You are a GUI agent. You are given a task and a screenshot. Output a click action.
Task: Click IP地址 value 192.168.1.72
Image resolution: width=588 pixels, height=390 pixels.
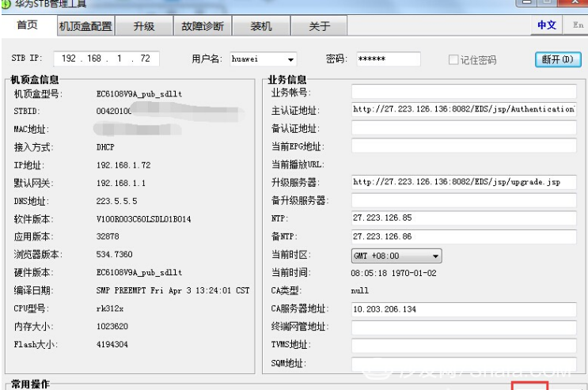coord(123,165)
